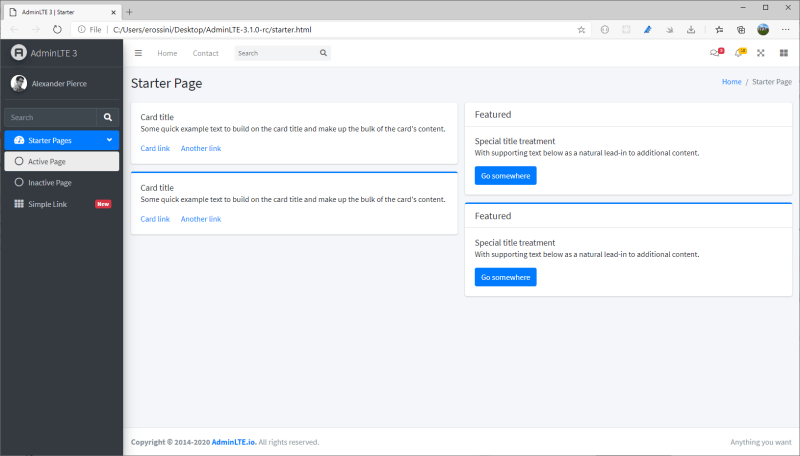The width and height of the screenshot is (800, 456).
Task: Click the first Featured header
Action: [493, 114]
